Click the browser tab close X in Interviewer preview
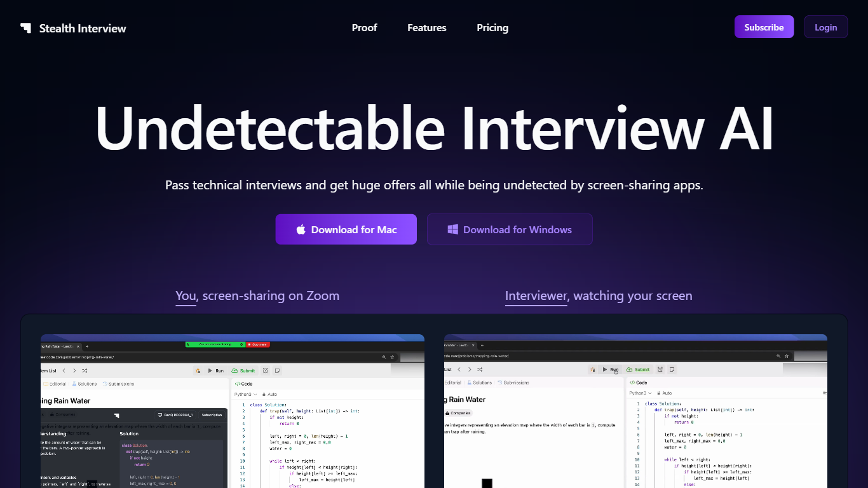868x488 pixels. [x=473, y=345]
